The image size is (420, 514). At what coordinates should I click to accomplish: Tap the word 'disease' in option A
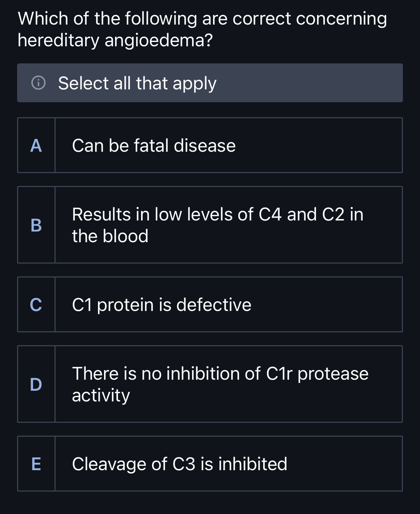pyautogui.click(x=205, y=146)
